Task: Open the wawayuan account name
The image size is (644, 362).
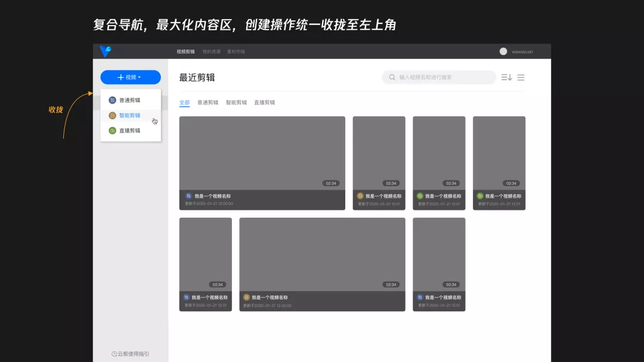Action: point(522,52)
